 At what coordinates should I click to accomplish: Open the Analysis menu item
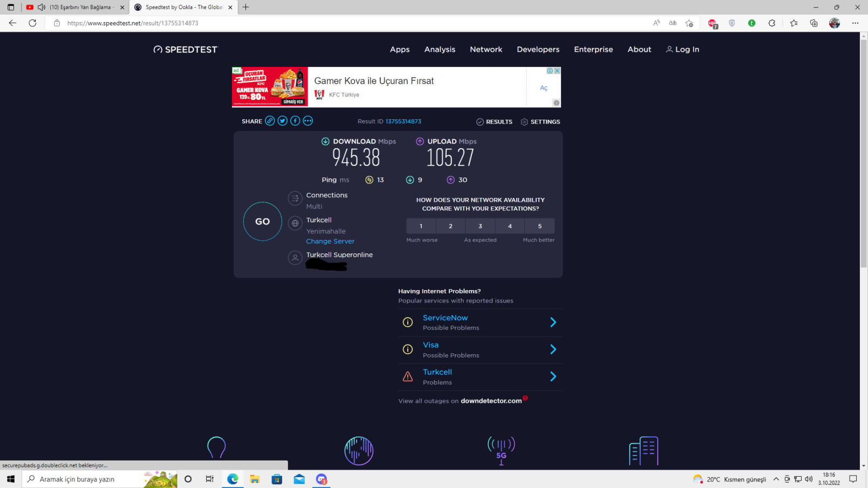tap(440, 50)
